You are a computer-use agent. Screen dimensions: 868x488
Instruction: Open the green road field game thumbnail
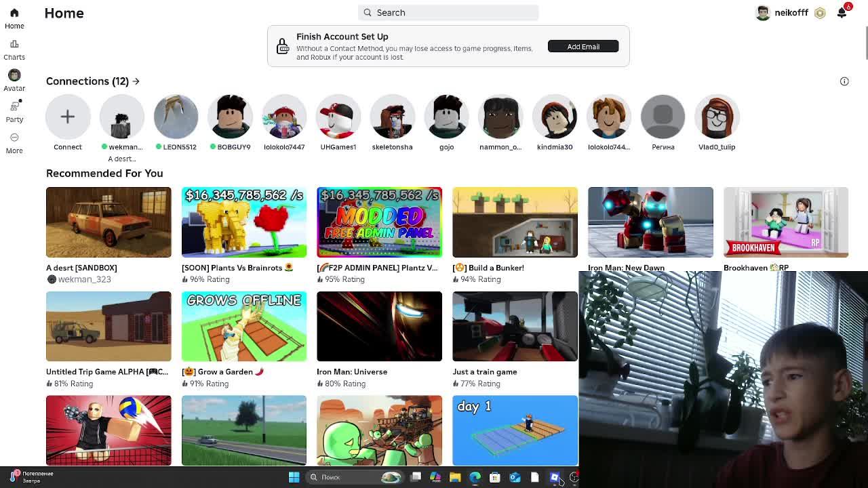244,430
